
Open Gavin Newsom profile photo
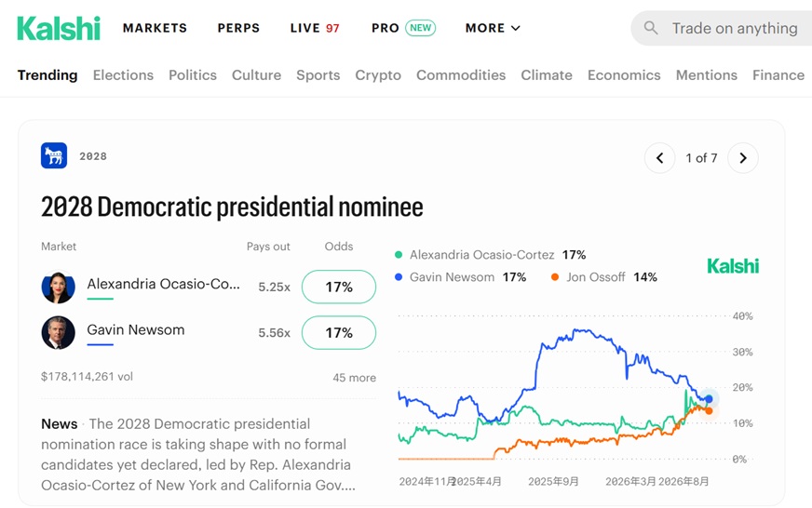(x=58, y=333)
